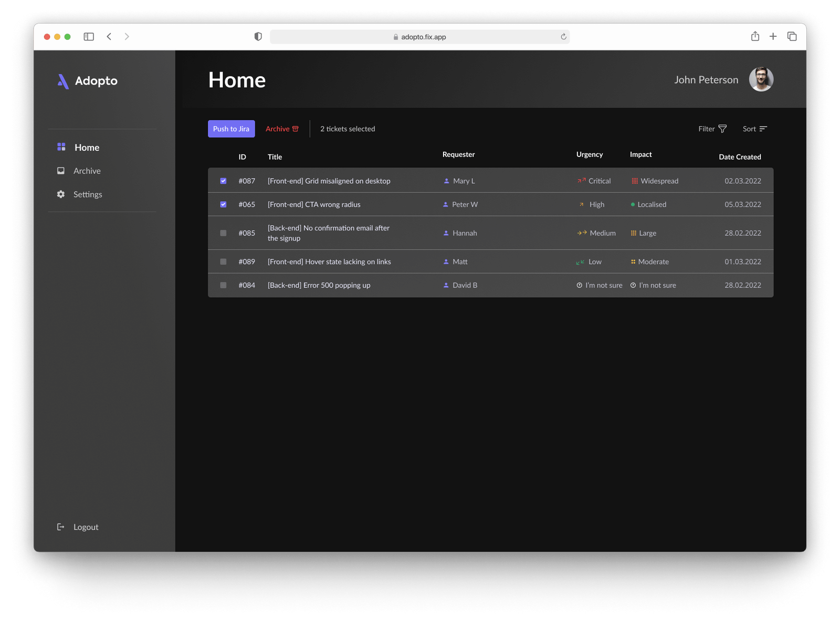840x619 pixels.
Task: Uncheck the checkbox for ticket #065
Action: (x=223, y=204)
